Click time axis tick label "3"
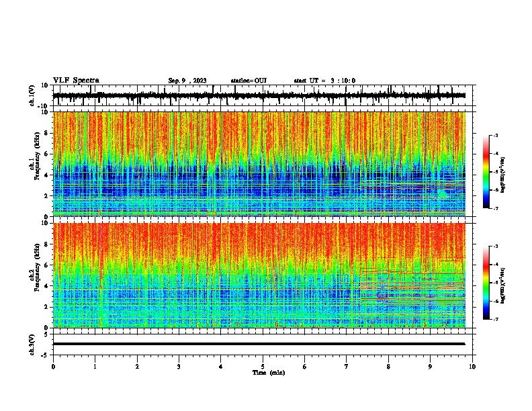532x411 pixels. [179, 367]
